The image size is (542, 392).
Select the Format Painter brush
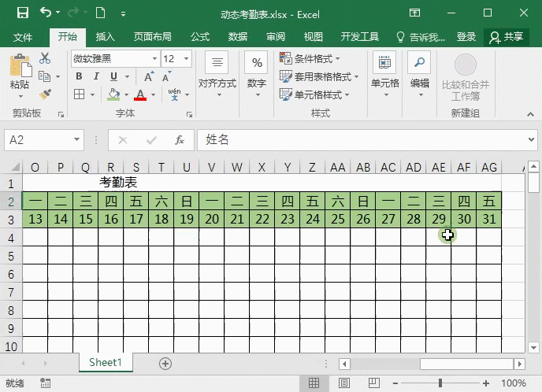pos(45,94)
